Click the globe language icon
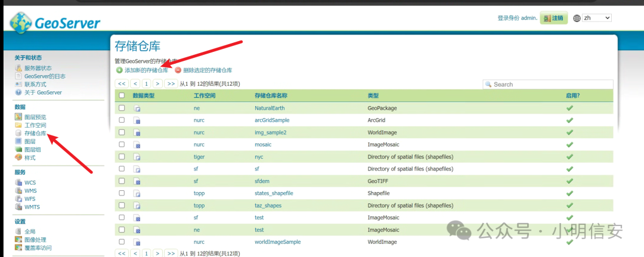 (577, 18)
